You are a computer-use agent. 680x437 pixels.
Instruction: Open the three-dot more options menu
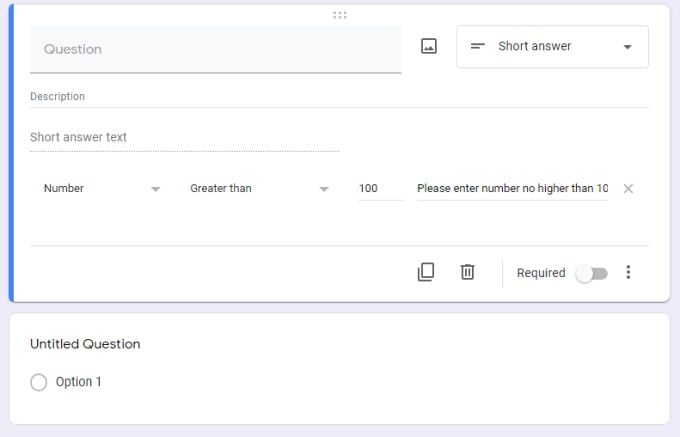[628, 272]
